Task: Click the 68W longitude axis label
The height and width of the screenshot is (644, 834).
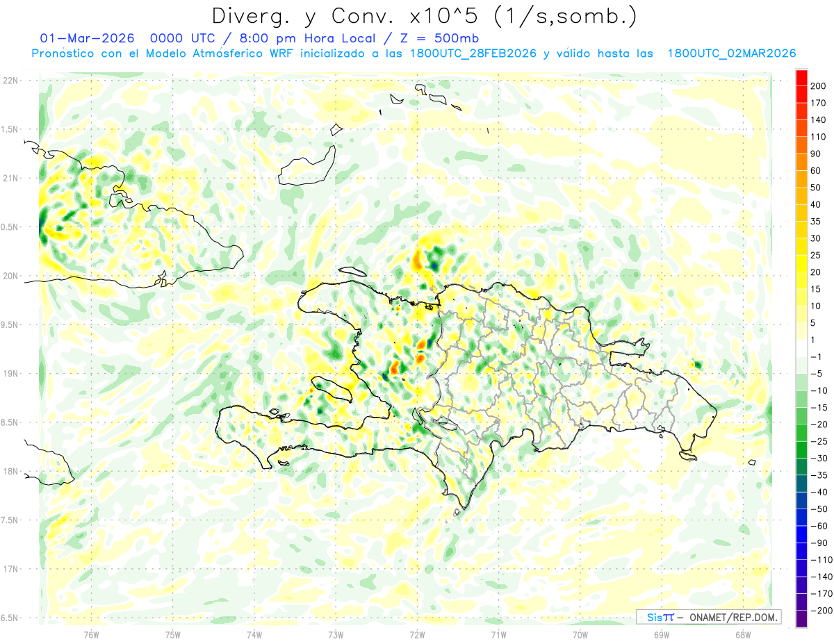Action: click(x=742, y=634)
